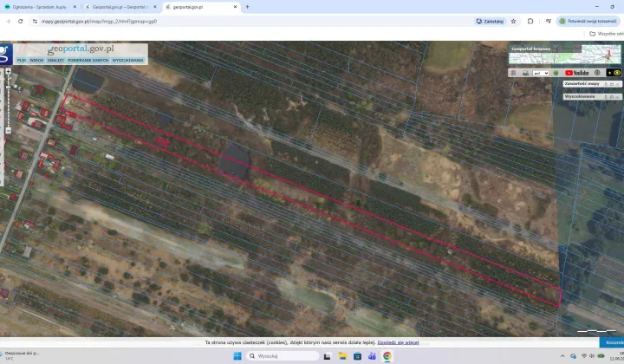Expand the Zawartość mapy panel arrow
Image resolution: width=624 pixels, height=364 pixels.
[x=618, y=84]
